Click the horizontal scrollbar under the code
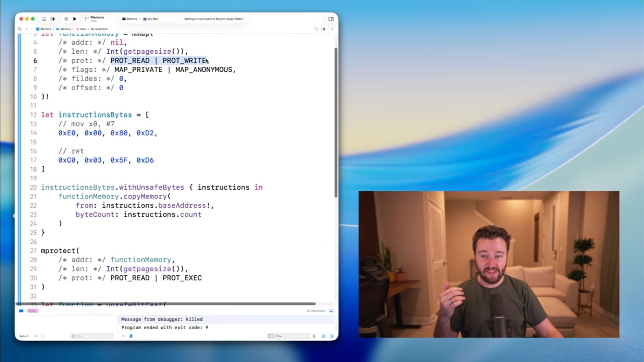The image size is (644, 362). pos(166,304)
